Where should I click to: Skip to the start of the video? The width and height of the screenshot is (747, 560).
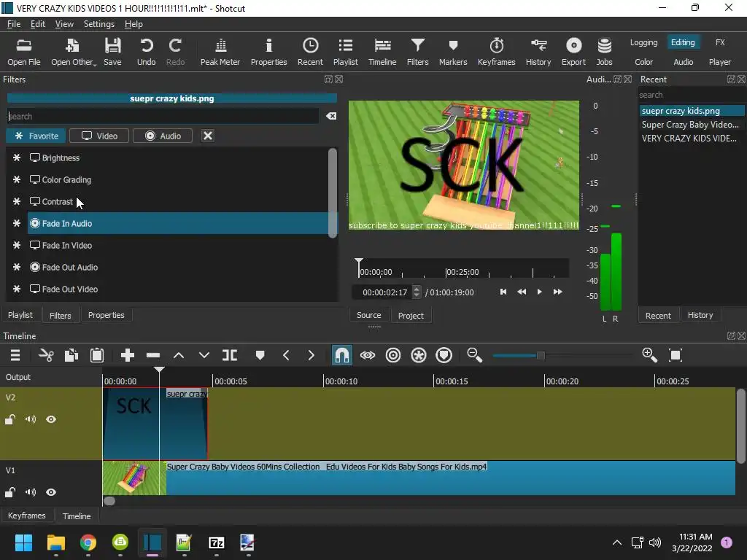coord(503,292)
